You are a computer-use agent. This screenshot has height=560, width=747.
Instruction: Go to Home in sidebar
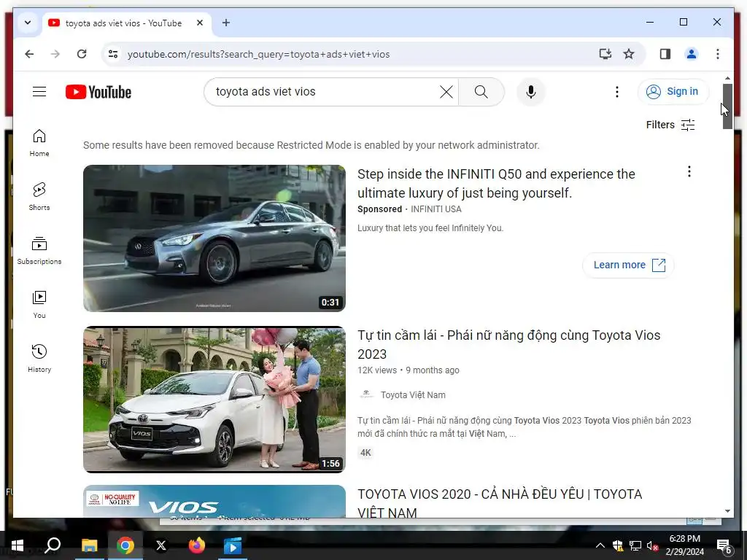[39, 143]
